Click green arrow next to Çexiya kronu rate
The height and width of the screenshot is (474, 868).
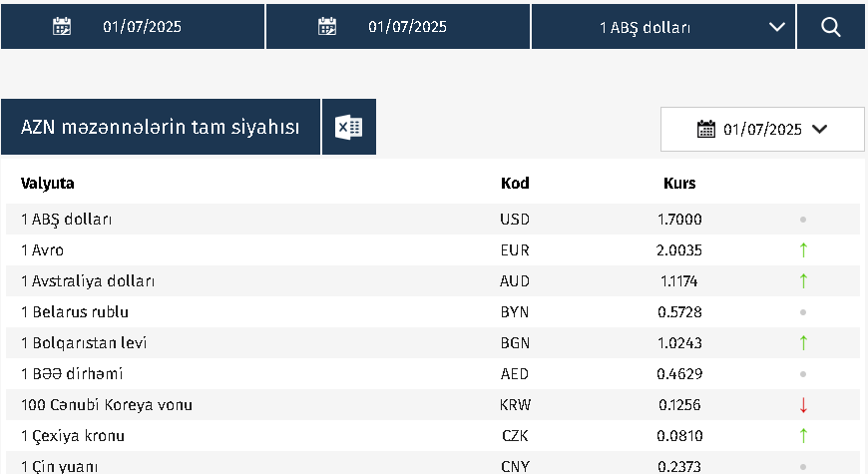(803, 436)
